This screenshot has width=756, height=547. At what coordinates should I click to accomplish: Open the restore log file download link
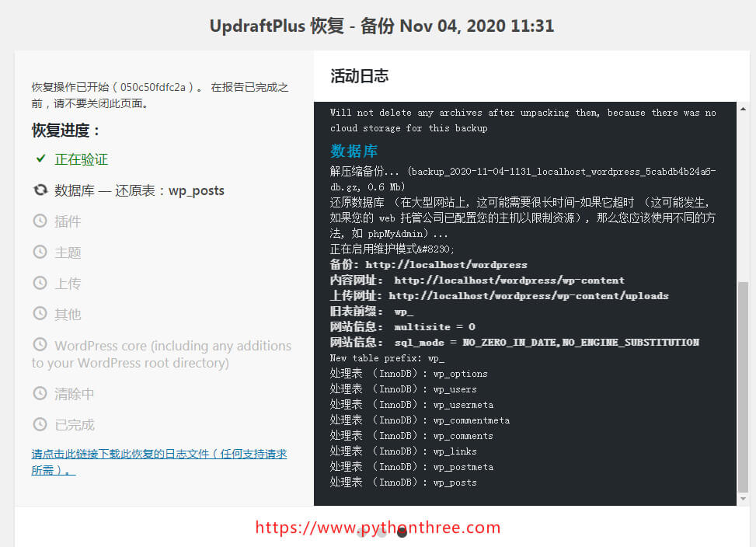[159, 462]
